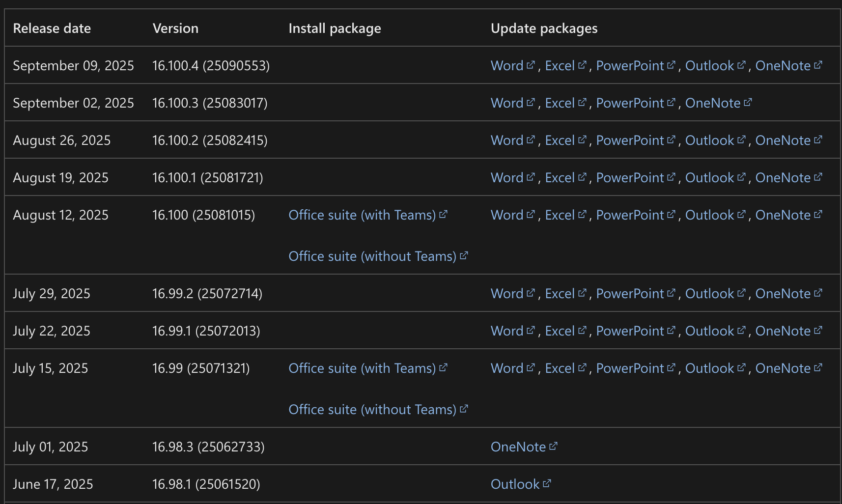842x504 pixels.
Task: Download Office suite (without Teams) for July 15
Action: [372, 410]
